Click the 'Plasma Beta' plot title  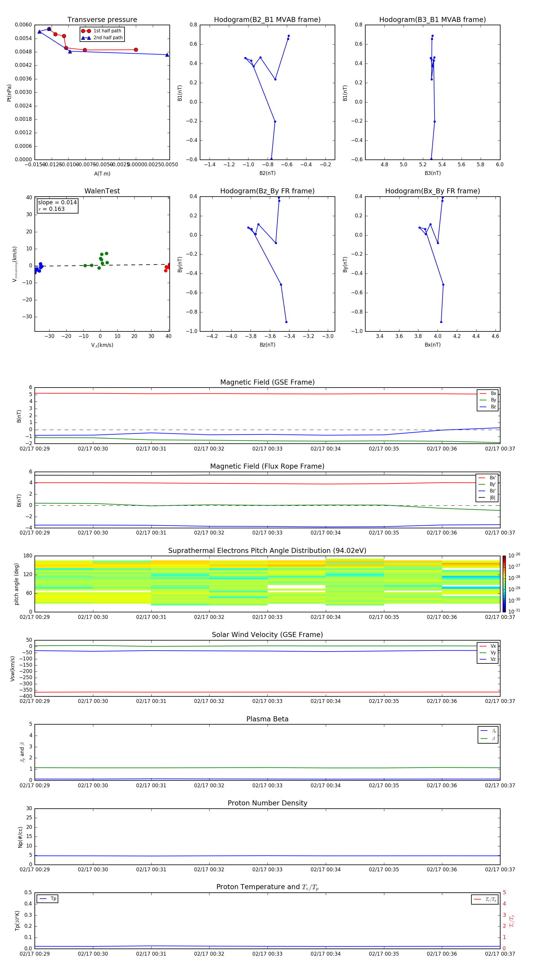[x=267, y=719]
